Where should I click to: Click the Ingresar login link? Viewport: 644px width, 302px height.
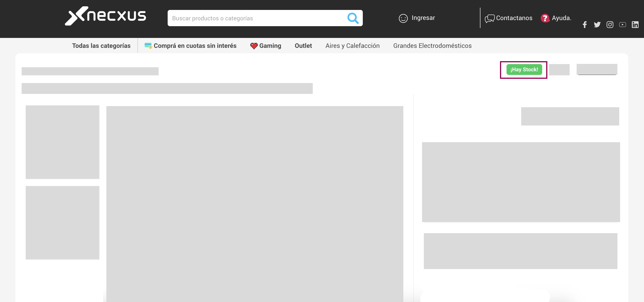[423, 18]
